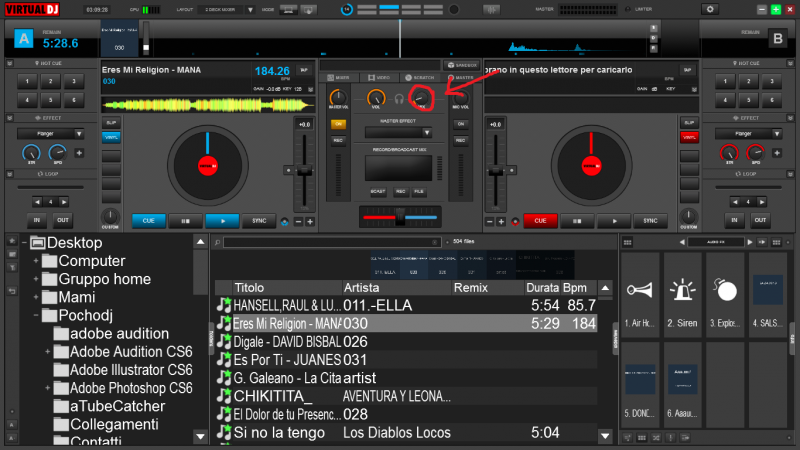Image resolution: width=800 pixels, height=450 pixels.
Task: Play deck B
Action: pos(614,221)
